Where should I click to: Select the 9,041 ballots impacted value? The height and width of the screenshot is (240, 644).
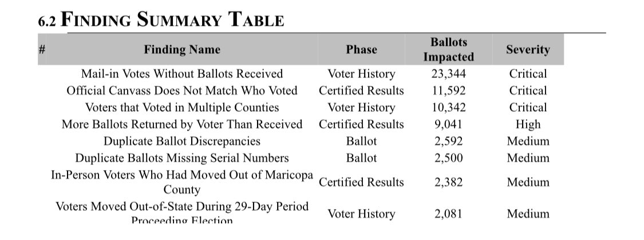coord(448,124)
